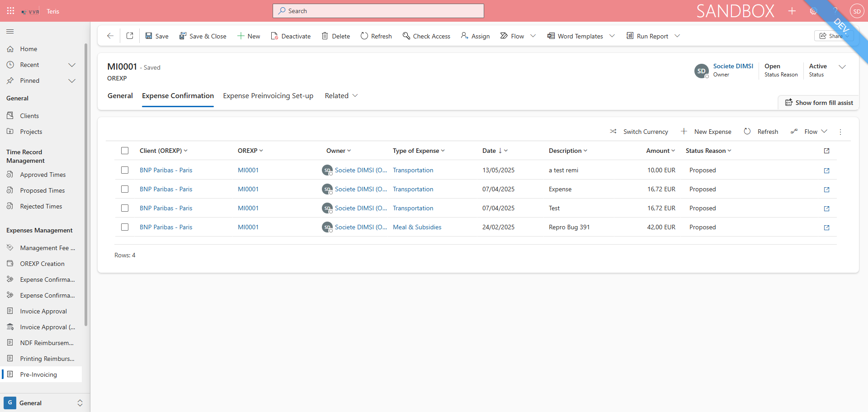Click the search box
This screenshot has width=868, height=412.
378,11
